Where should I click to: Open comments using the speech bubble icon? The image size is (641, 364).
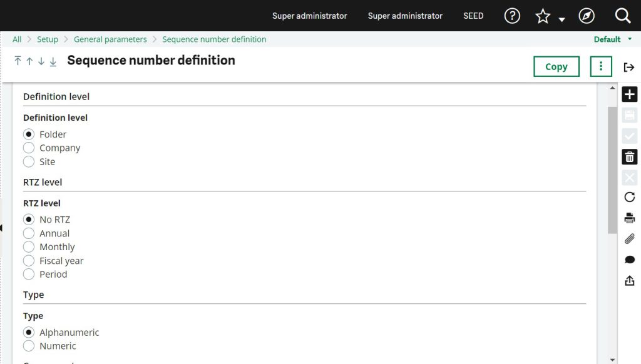click(x=629, y=259)
